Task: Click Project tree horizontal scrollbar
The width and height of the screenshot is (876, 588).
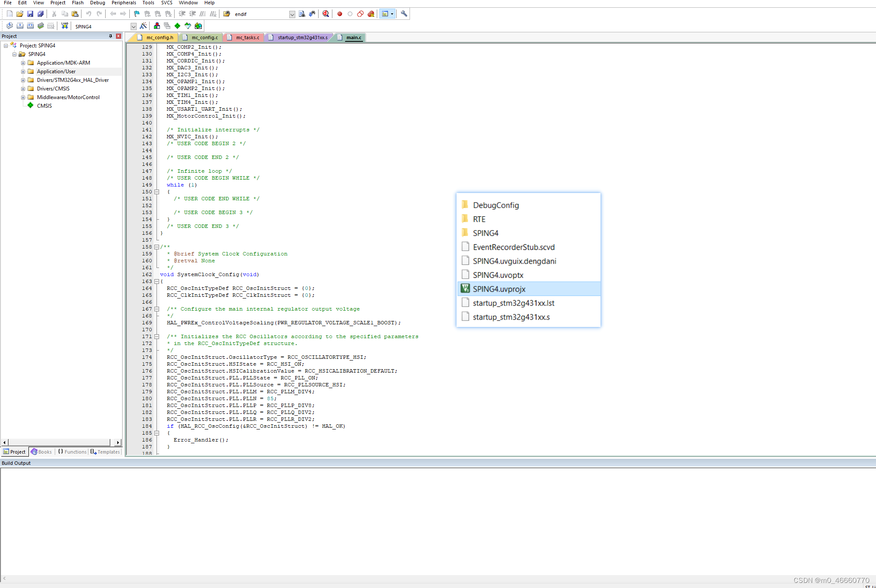Action: point(59,442)
